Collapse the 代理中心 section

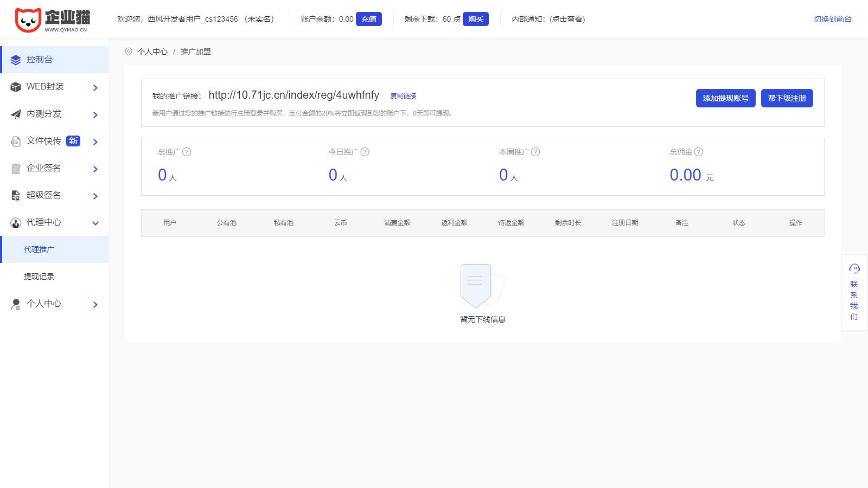coord(95,223)
